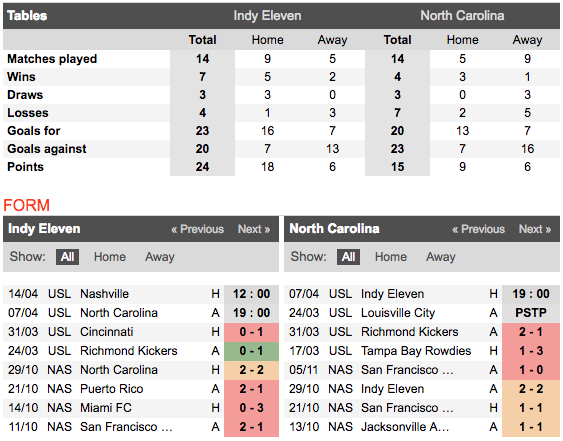Select All filter for North Carolina
Image resolution: width=563 pixels, height=441 pixels.
tap(348, 257)
